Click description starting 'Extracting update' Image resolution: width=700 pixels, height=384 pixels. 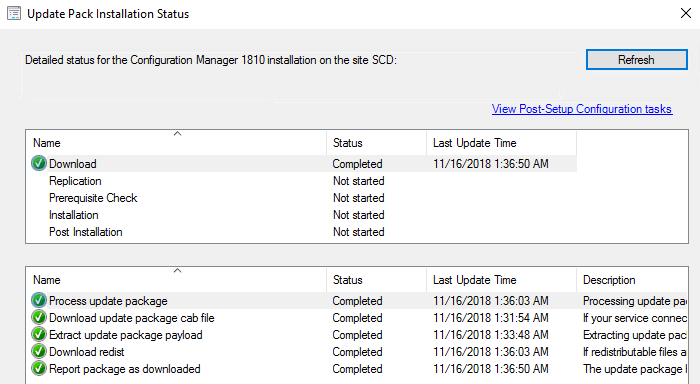tap(635, 335)
